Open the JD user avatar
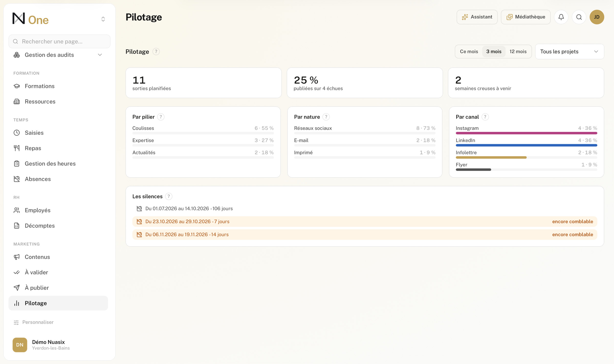 [597, 17]
